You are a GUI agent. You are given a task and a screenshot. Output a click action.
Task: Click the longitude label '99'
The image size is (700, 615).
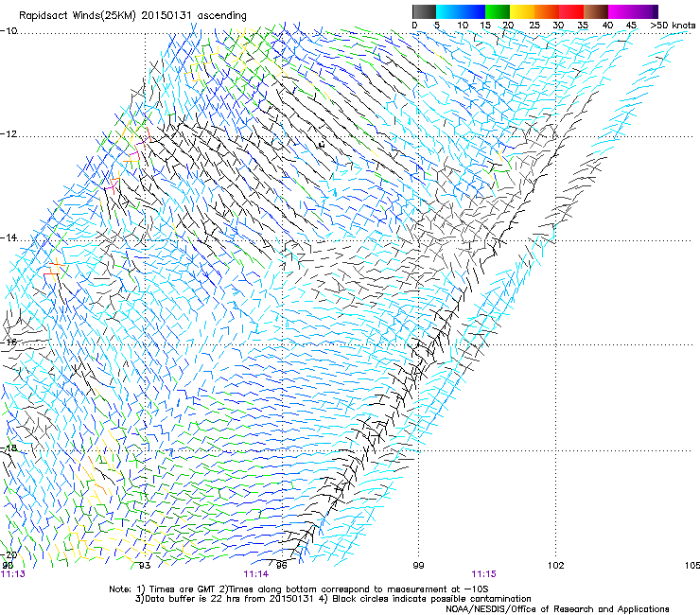pyautogui.click(x=418, y=566)
